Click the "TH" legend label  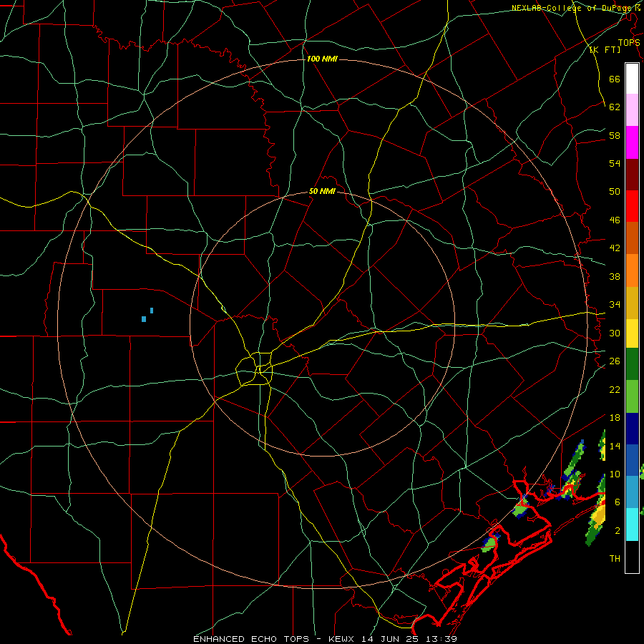615,559
